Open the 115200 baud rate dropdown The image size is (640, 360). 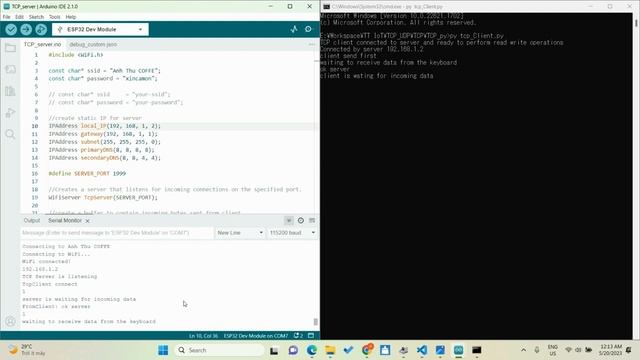coord(292,233)
